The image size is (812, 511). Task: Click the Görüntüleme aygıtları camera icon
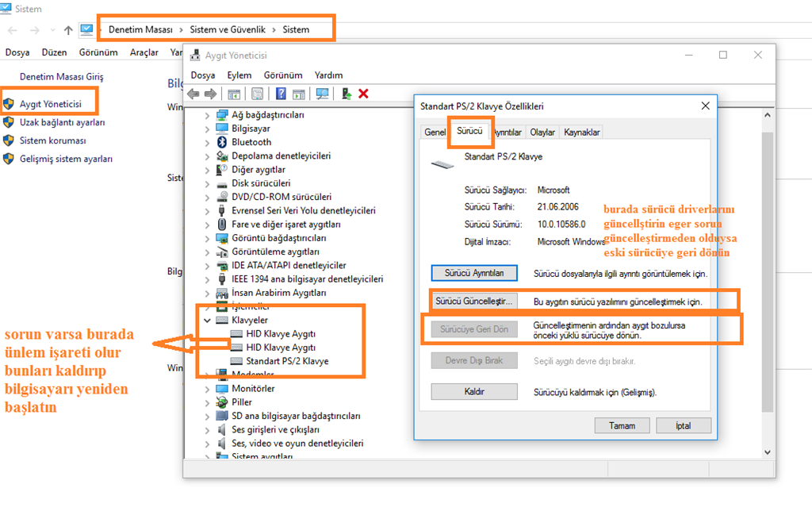click(x=222, y=252)
